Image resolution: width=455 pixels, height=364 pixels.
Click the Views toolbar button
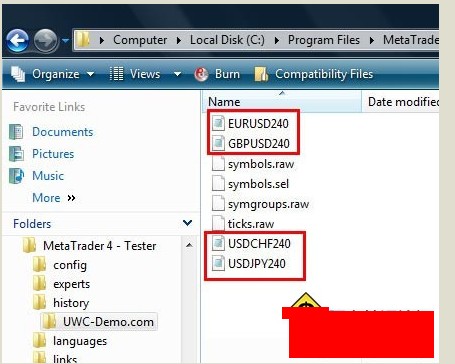pyautogui.click(x=145, y=74)
